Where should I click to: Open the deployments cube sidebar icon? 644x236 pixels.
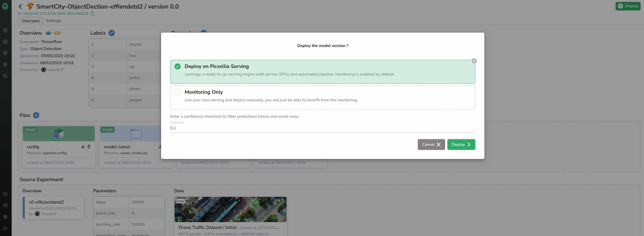point(5,76)
